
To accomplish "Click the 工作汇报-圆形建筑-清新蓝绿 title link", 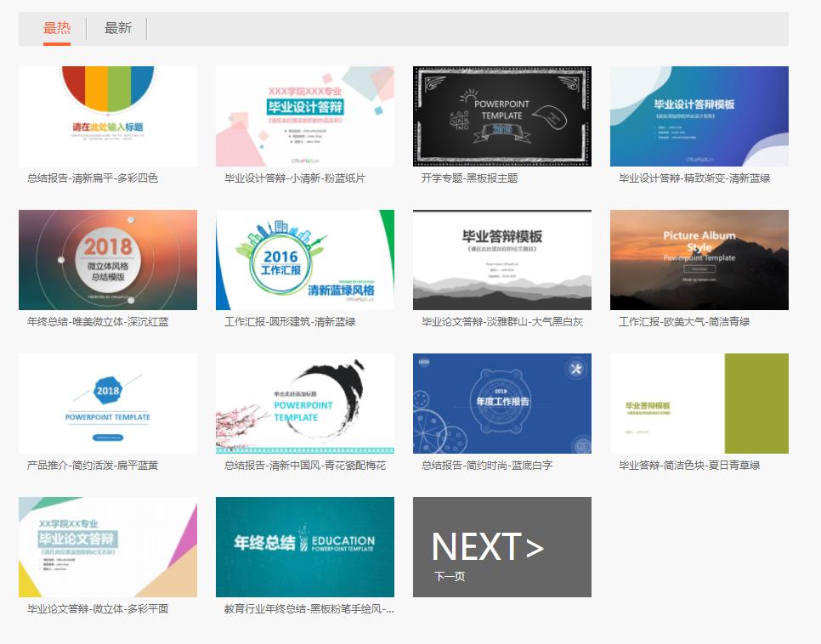I will [290, 321].
